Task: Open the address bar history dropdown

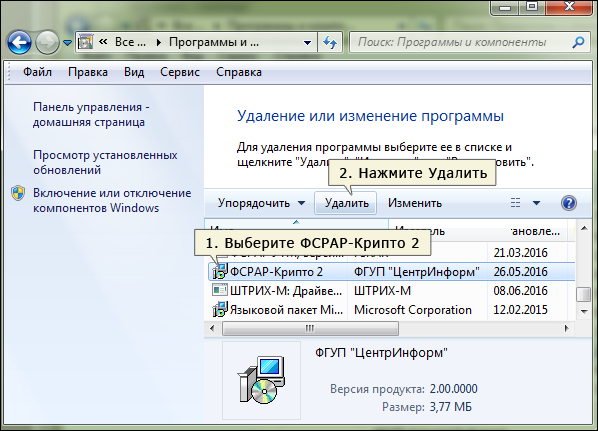Action: 307,42
